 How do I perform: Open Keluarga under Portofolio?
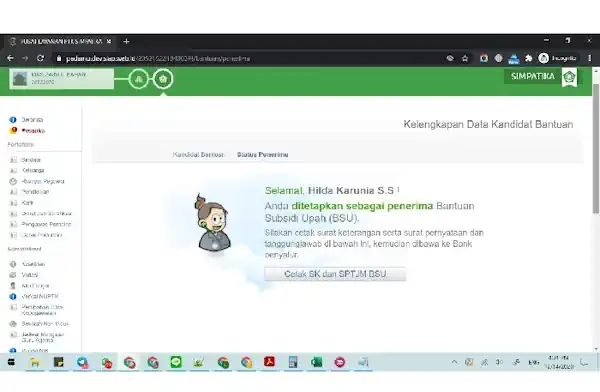point(33,170)
